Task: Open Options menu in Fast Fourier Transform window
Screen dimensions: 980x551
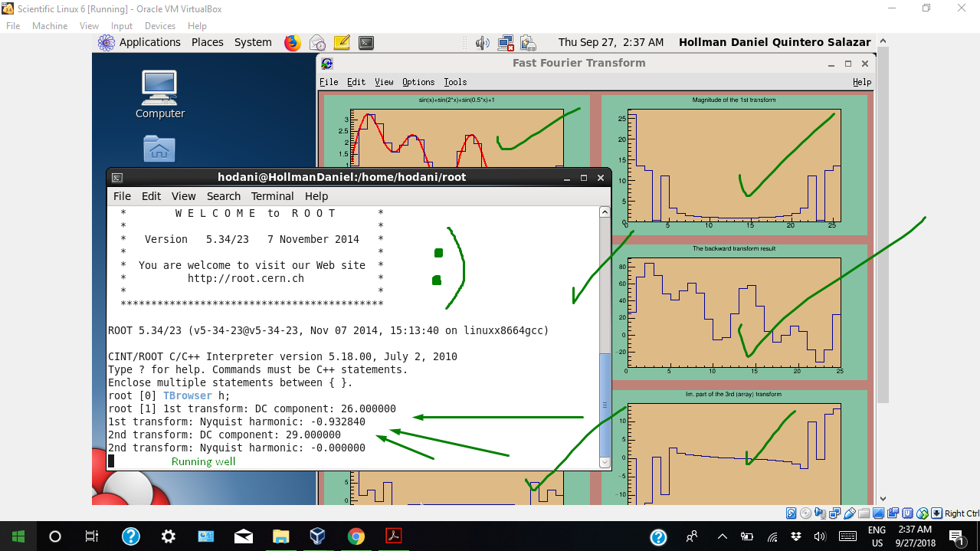Action: coord(418,82)
